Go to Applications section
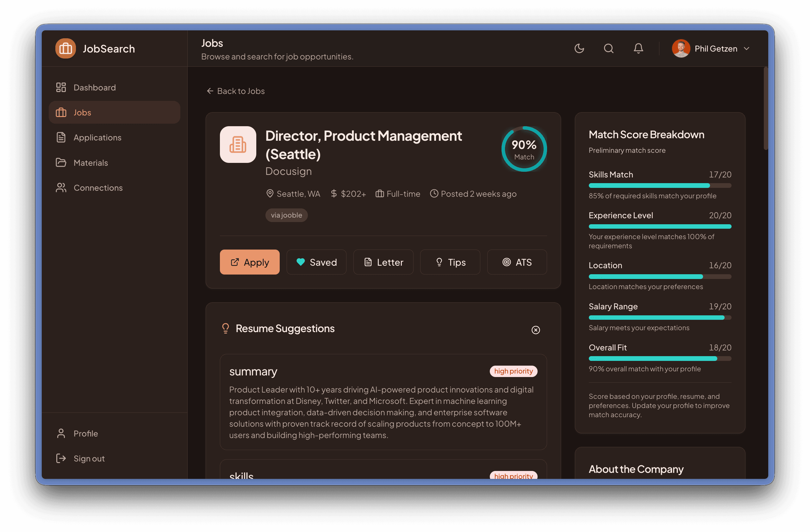Image resolution: width=810 pixels, height=532 pixels. click(97, 137)
